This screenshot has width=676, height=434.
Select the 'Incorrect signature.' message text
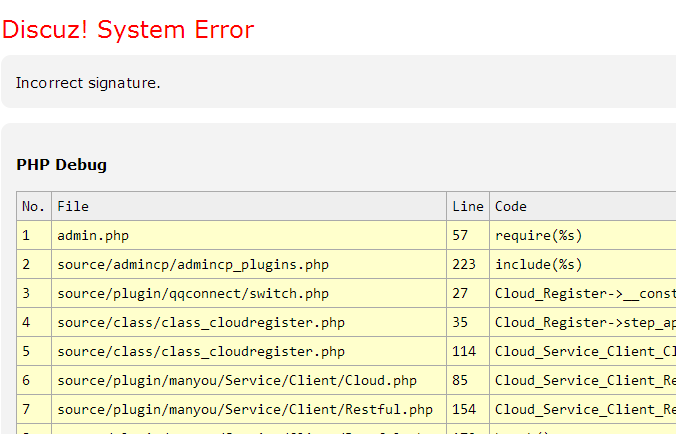(x=88, y=83)
